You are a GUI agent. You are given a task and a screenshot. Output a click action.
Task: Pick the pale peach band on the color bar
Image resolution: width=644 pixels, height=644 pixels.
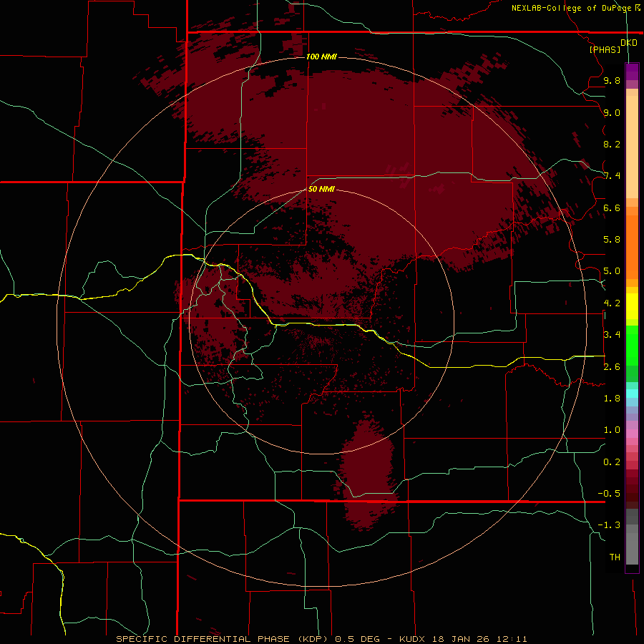632,147
